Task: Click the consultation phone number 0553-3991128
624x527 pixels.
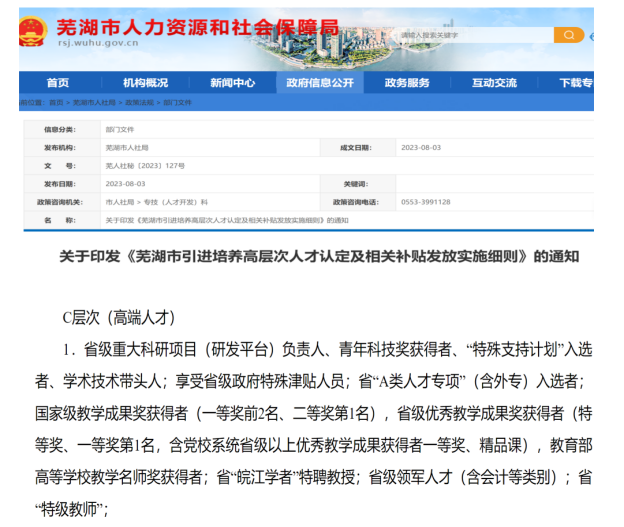Action: pos(425,201)
